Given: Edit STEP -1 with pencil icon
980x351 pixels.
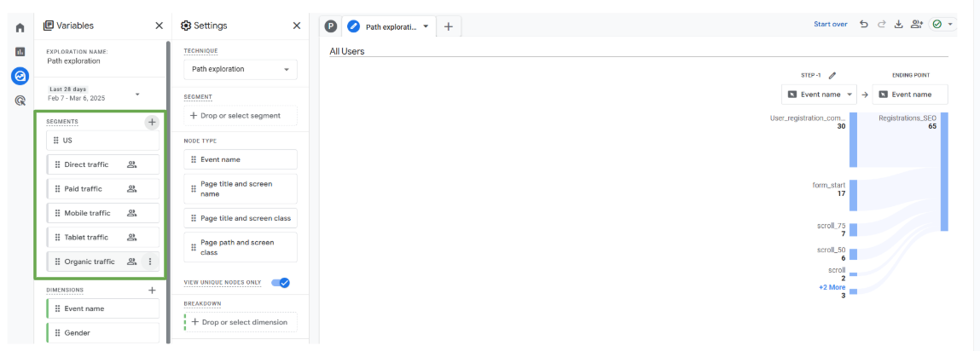Looking at the screenshot, I should click(x=832, y=76).
